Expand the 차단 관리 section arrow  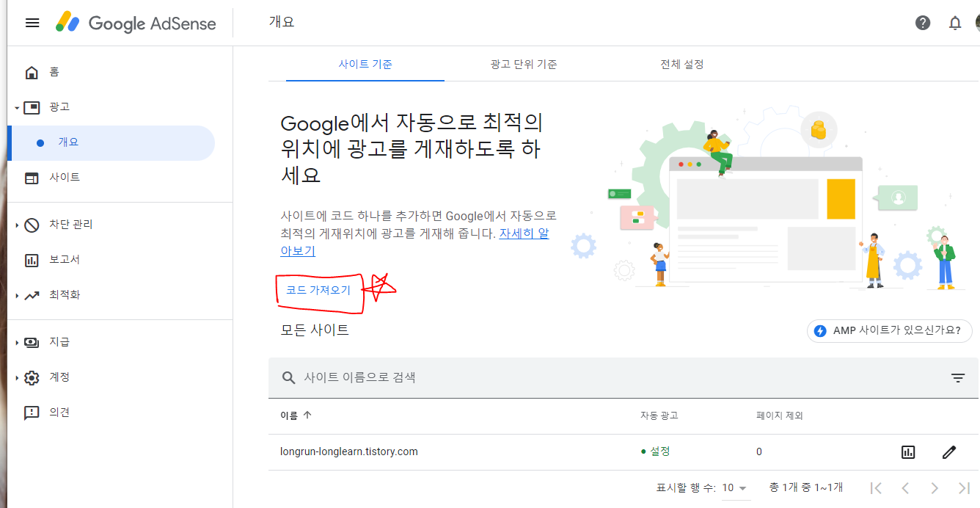[16, 225]
